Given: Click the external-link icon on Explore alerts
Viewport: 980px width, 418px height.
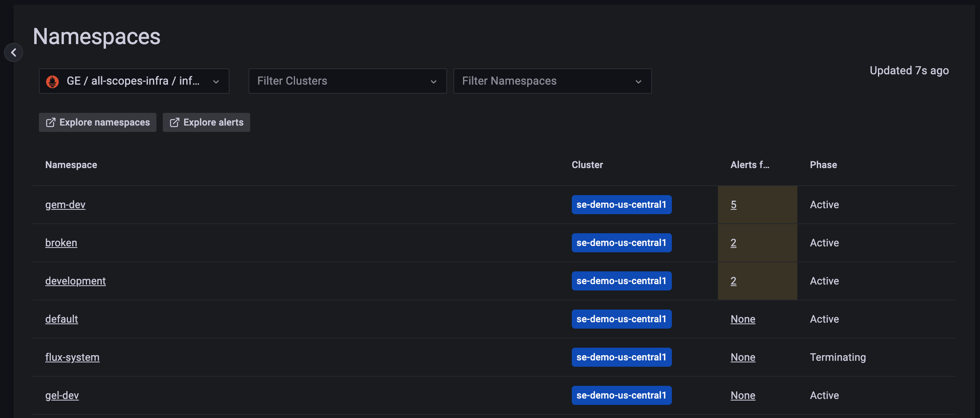Looking at the screenshot, I should point(175,122).
